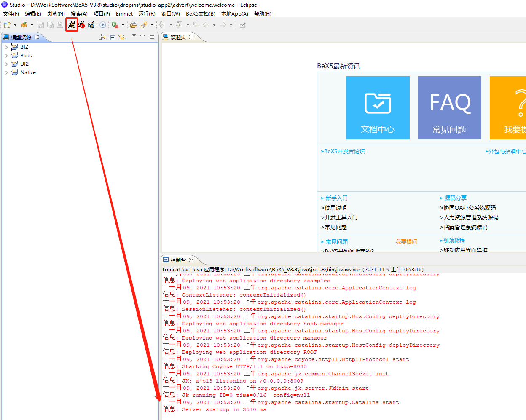The width and height of the screenshot is (526, 420).
Task: Open the BeX5文档(B) menu
Action: [200, 13]
